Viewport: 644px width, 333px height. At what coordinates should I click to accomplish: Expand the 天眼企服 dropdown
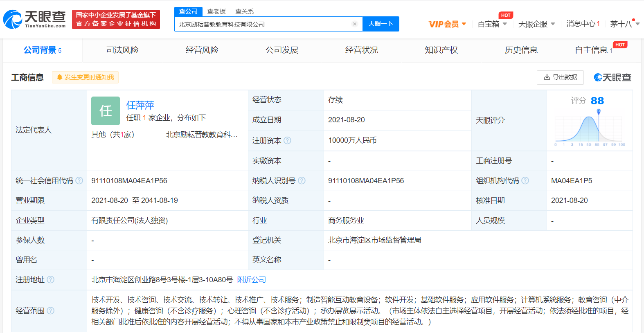coord(536,24)
